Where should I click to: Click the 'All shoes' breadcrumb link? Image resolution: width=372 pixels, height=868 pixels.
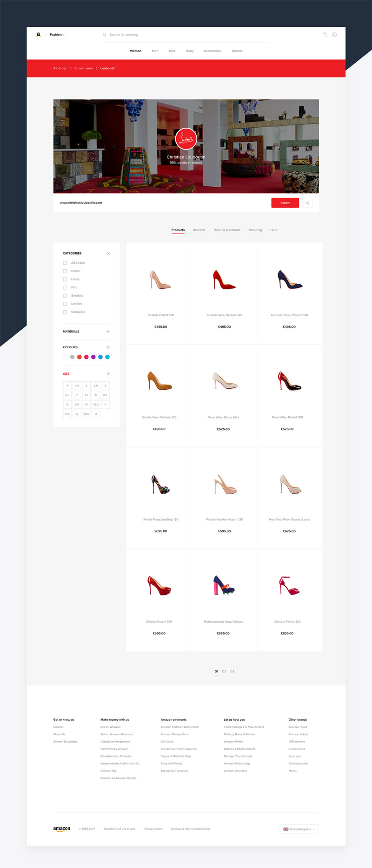coord(60,68)
